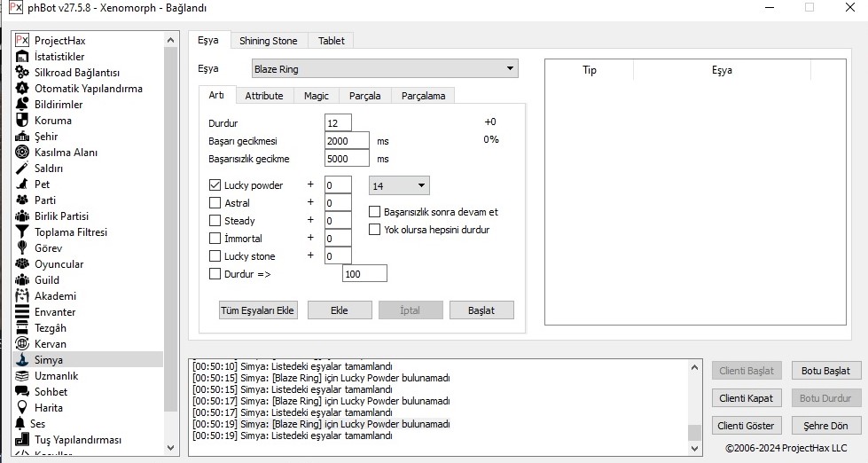Viewport: 868px width, 463px height.
Task: Tick 'Yok olursa hepsini durdur' checkbox
Action: 375,230
